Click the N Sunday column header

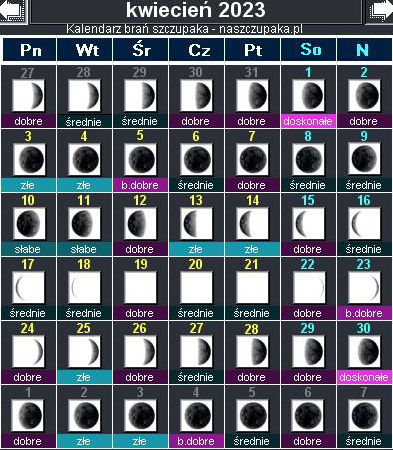(x=364, y=50)
